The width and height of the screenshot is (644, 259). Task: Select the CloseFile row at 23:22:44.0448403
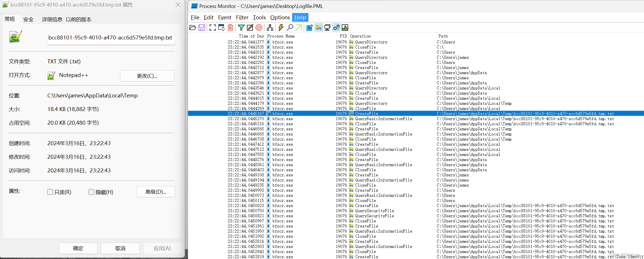[416, 170]
